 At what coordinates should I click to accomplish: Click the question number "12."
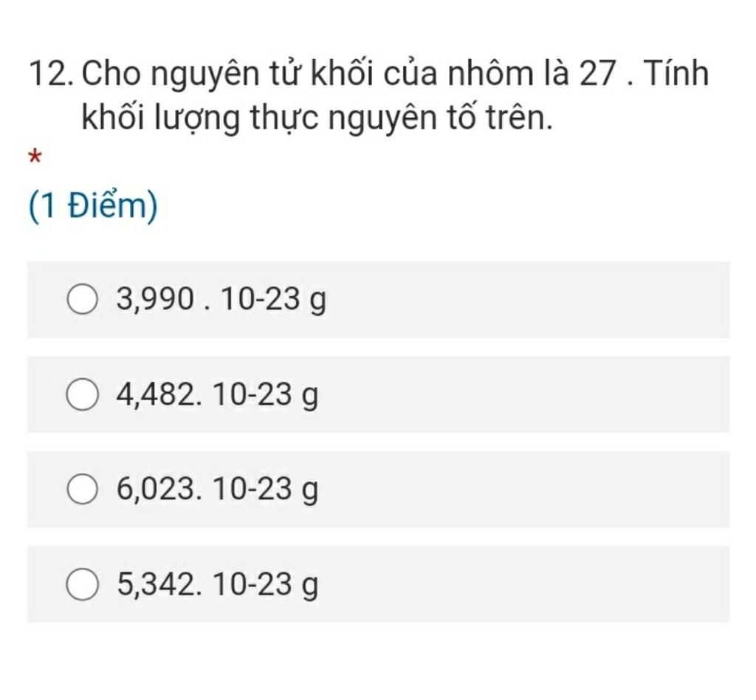(52, 74)
